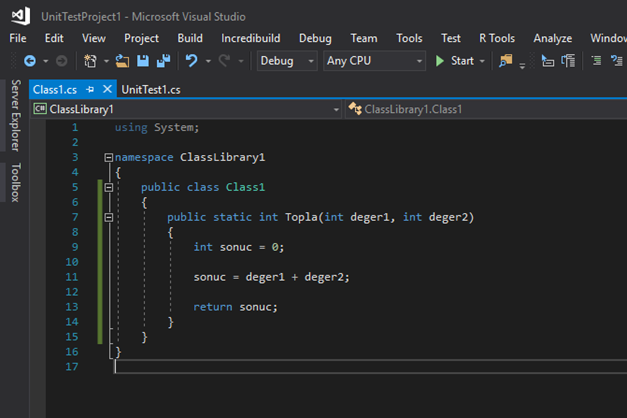Switch to the UnitTest1.cs tab

point(151,89)
